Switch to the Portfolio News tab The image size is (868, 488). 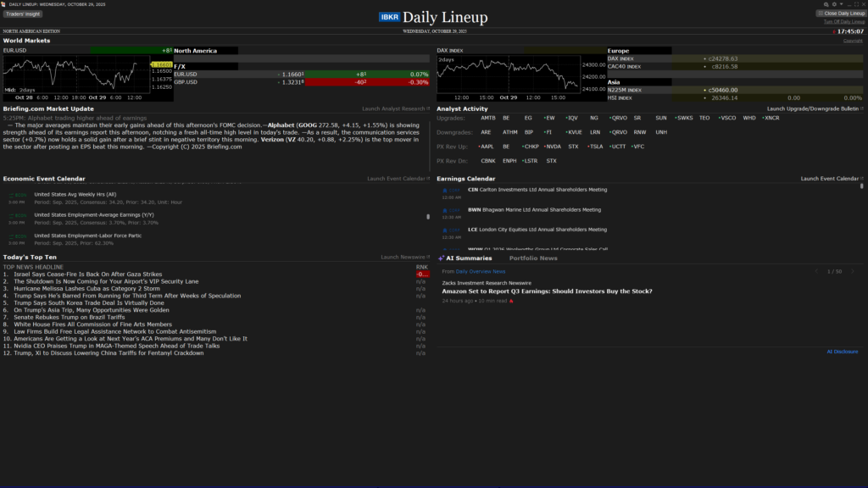tap(533, 258)
